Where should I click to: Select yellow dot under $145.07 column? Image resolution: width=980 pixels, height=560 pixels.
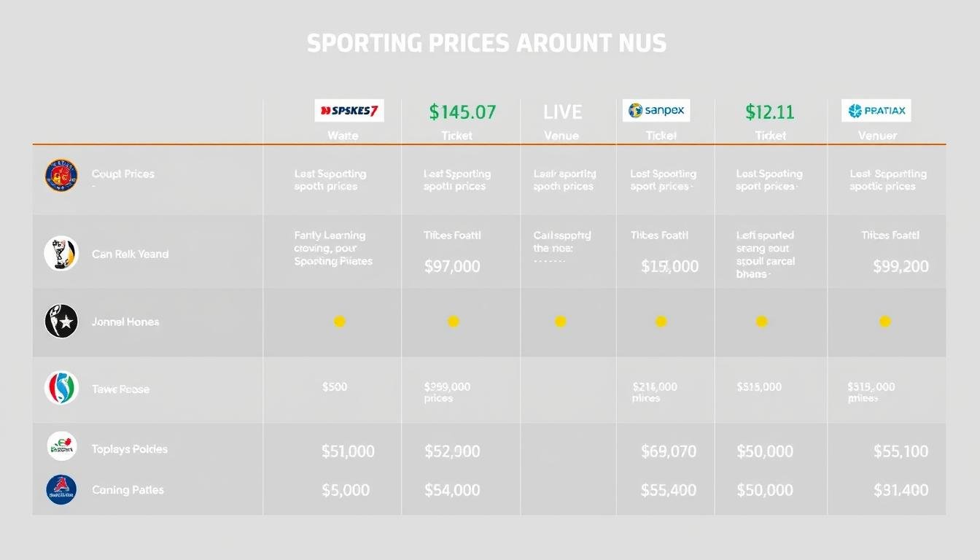[x=453, y=321]
